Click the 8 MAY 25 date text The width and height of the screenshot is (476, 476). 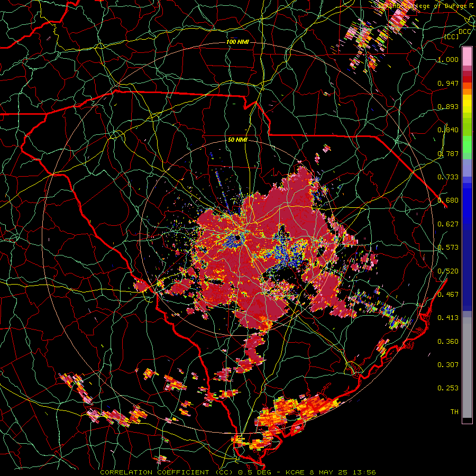tap(329, 472)
